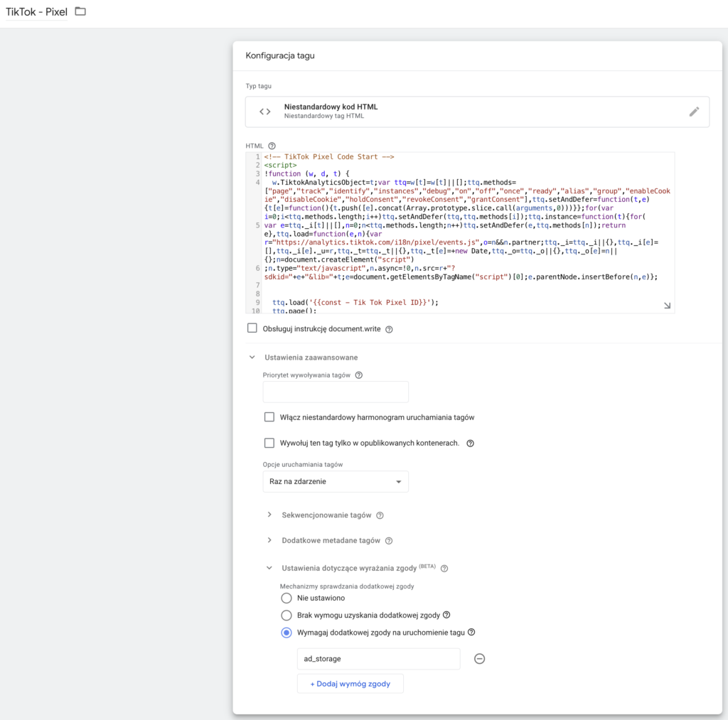
Task: Enable Obsługuj instrukcję document.write checkbox
Action: [x=252, y=328]
